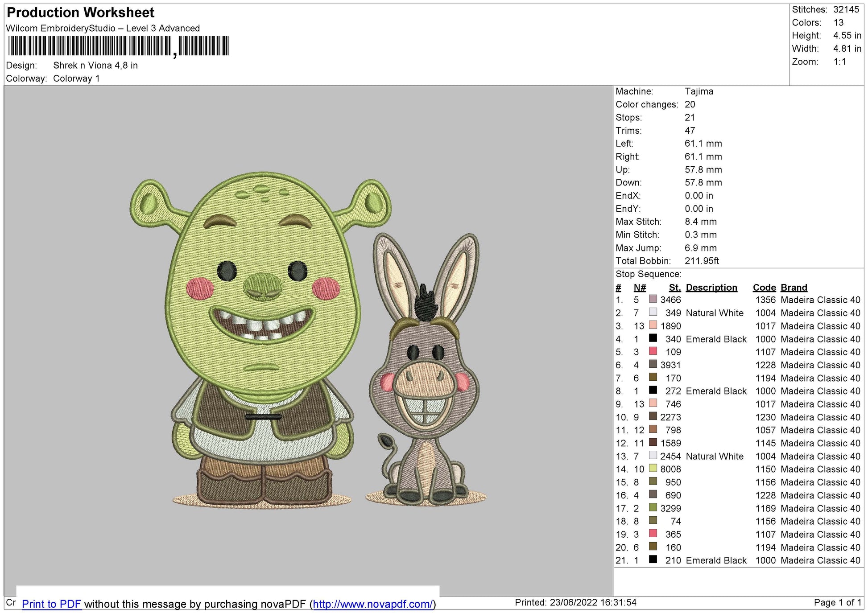Click the Brand column header
This screenshot has height=613, width=868.
794,288
